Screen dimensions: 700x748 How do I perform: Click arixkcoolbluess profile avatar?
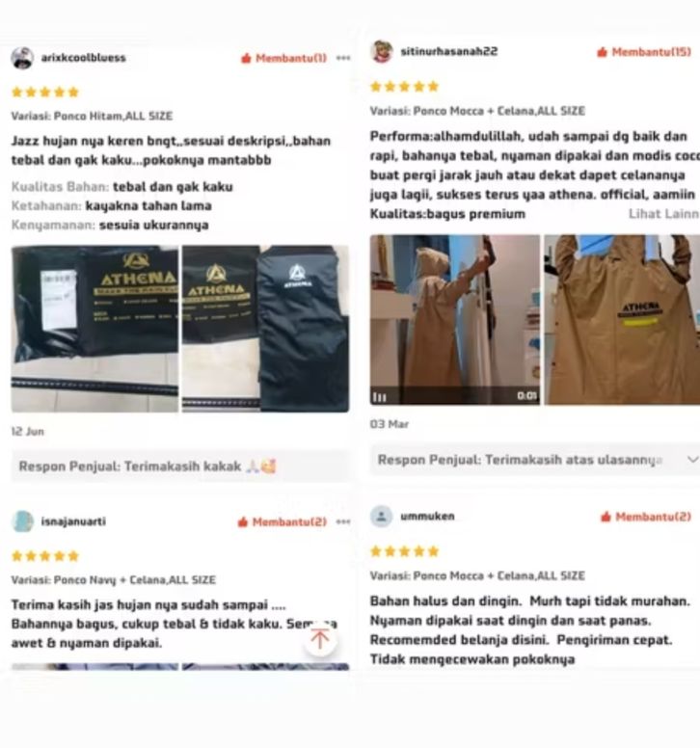(x=22, y=58)
